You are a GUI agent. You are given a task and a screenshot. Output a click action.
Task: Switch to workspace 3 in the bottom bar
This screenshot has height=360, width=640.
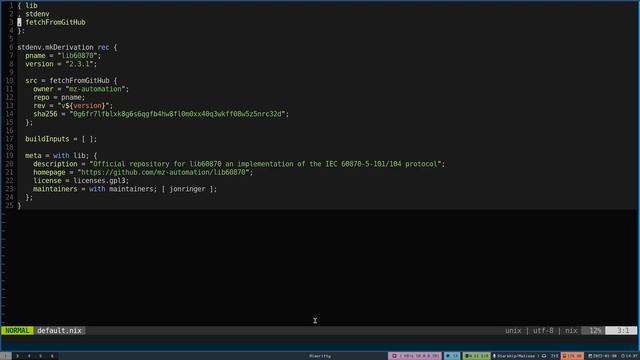18,356
